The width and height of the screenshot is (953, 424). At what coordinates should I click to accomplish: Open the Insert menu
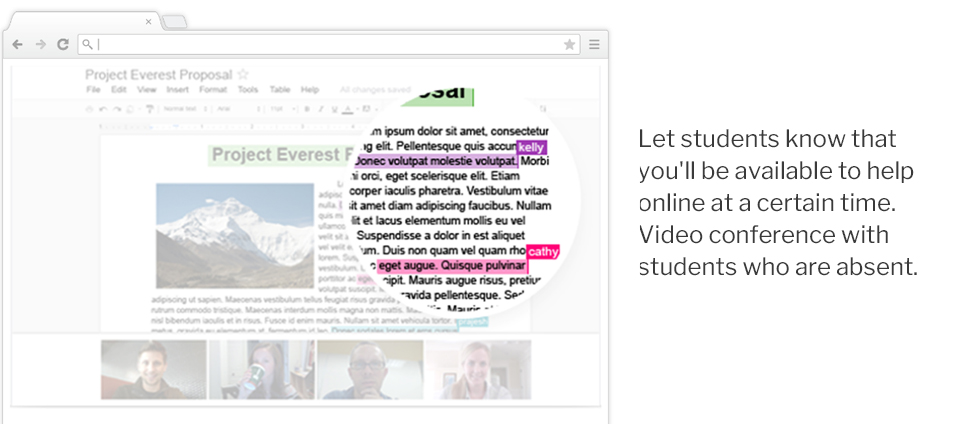[177, 90]
